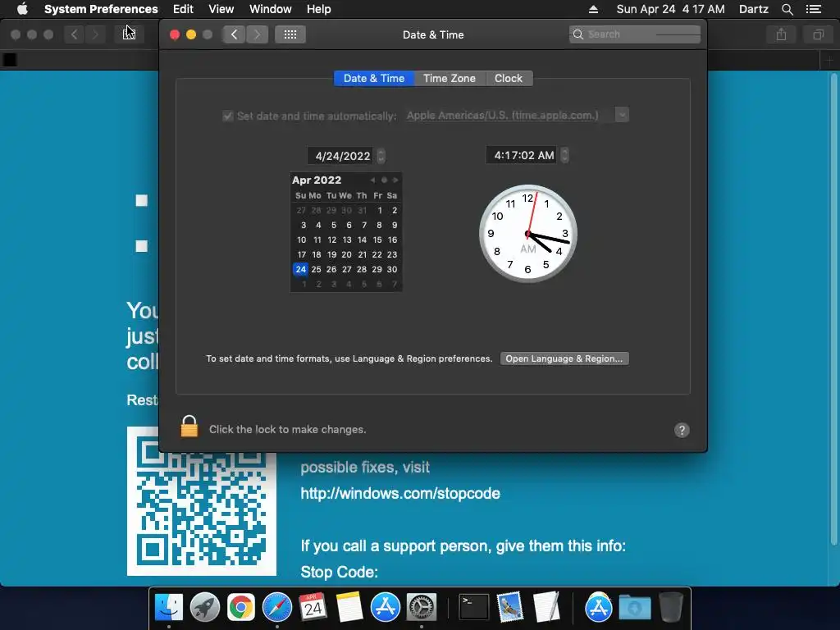
Task: Click sidebar icon in Safari toolbar
Action: pyautogui.click(x=129, y=34)
